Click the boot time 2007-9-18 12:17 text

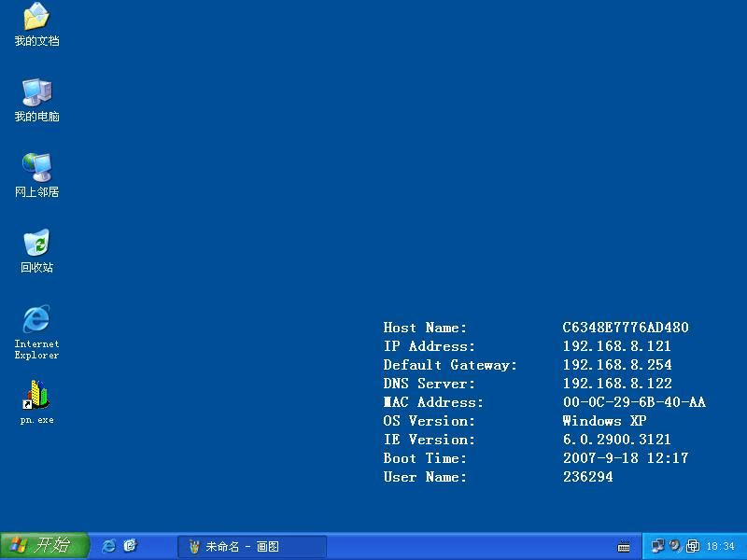[x=625, y=458]
